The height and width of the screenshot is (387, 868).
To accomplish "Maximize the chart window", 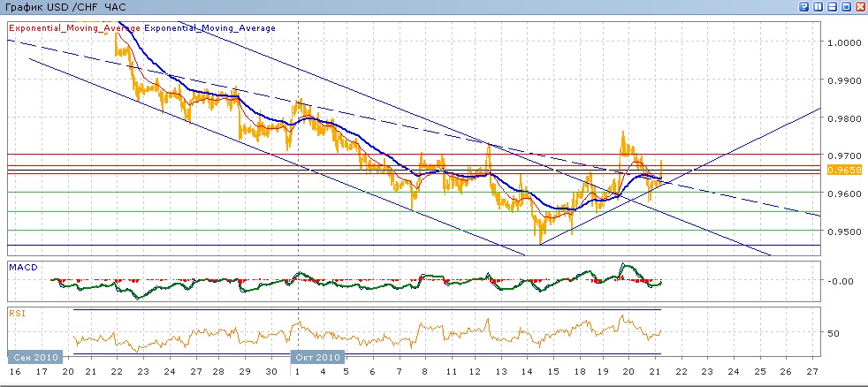I will [846, 7].
